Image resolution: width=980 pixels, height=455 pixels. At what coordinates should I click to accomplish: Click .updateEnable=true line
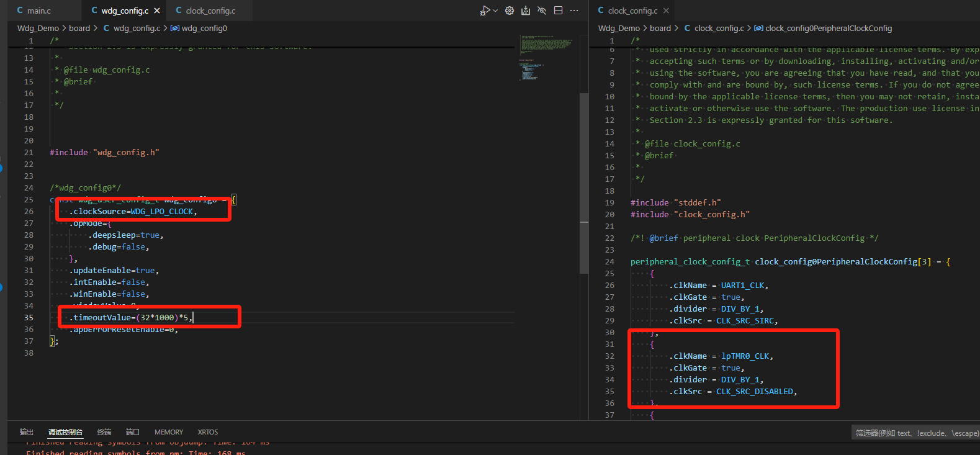point(114,270)
